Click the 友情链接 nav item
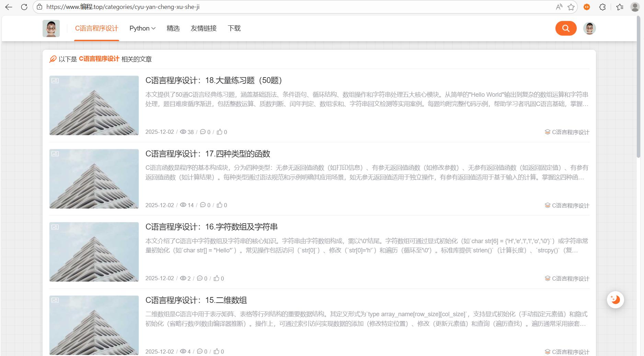The width and height of the screenshot is (644, 356). coord(203,28)
